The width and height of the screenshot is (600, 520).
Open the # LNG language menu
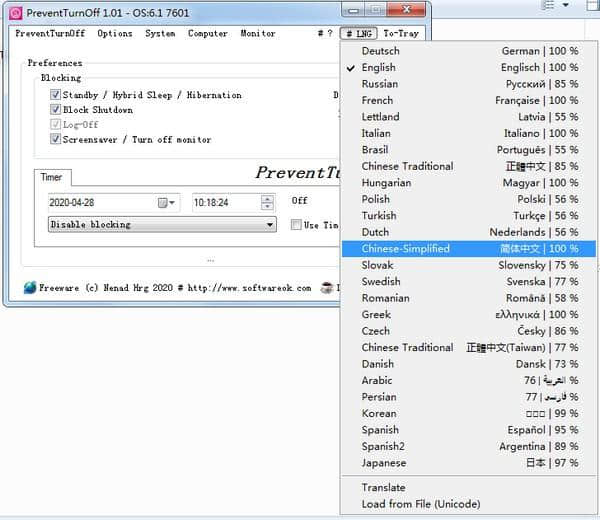[x=357, y=33]
